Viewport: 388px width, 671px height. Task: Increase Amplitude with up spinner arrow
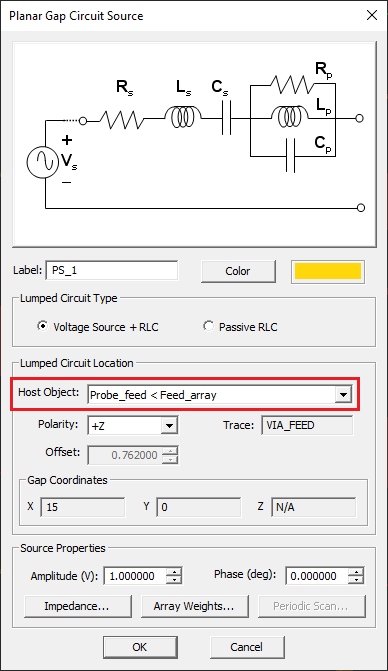pos(174,571)
